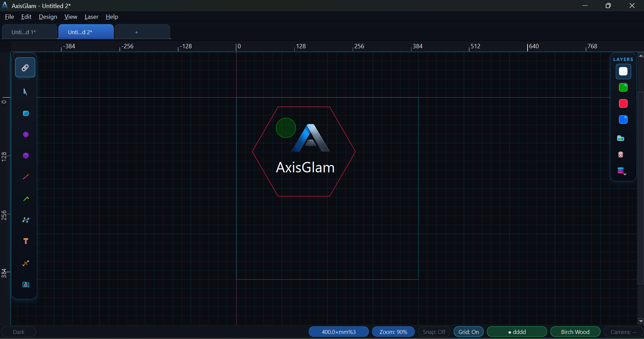Select the Text tool
The height and width of the screenshot is (339, 644).
point(25,241)
